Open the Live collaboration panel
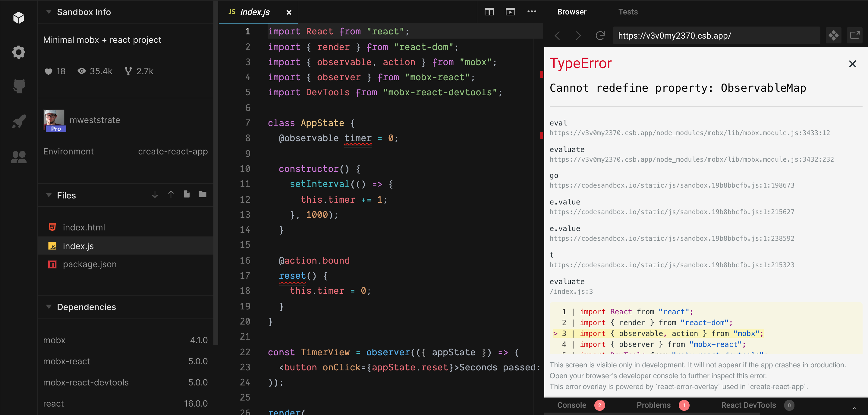868x415 pixels. pos(18,156)
